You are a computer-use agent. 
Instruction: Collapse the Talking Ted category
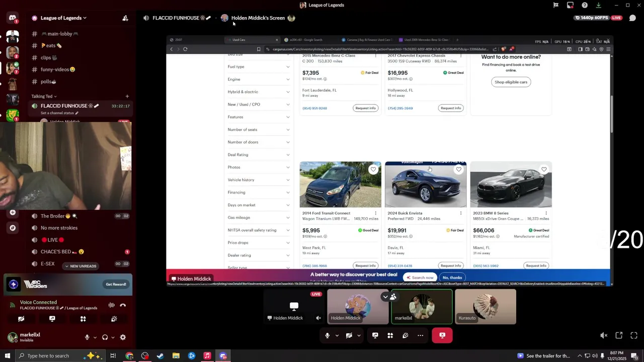click(x=44, y=96)
